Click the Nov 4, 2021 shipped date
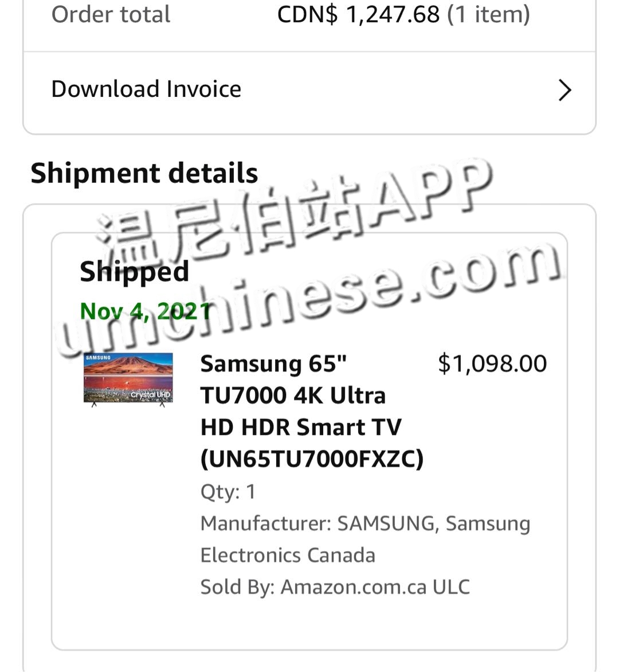 [x=145, y=311]
